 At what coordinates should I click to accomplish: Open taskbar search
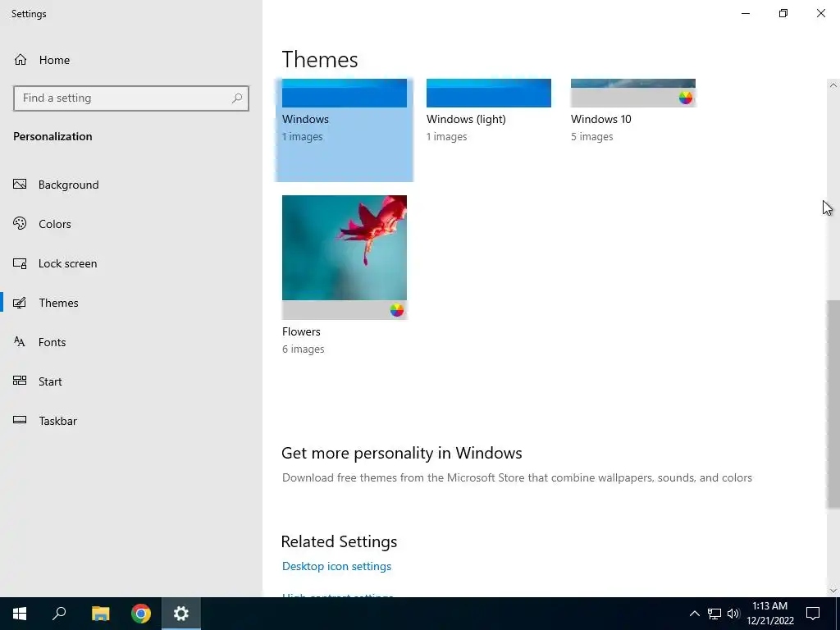[59, 614]
